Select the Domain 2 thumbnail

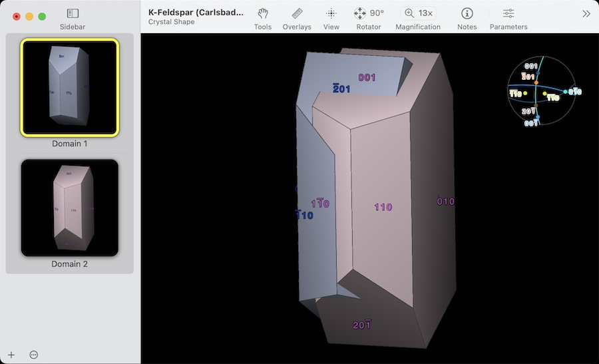[70, 208]
